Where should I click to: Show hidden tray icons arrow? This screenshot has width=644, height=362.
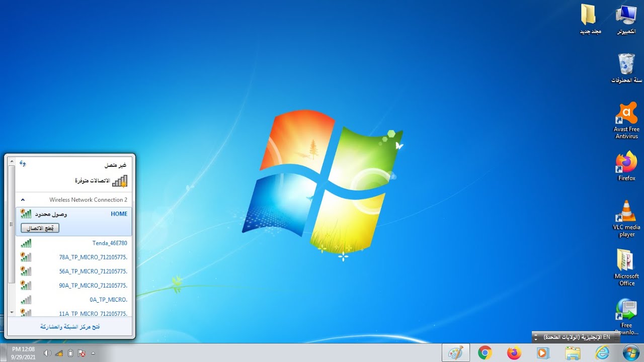click(93, 353)
